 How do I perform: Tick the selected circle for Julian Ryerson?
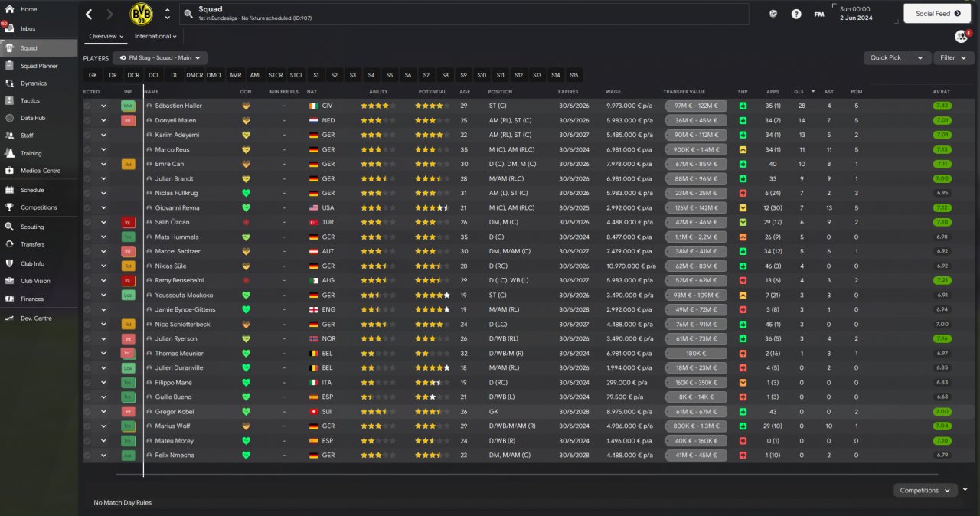click(x=87, y=338)
